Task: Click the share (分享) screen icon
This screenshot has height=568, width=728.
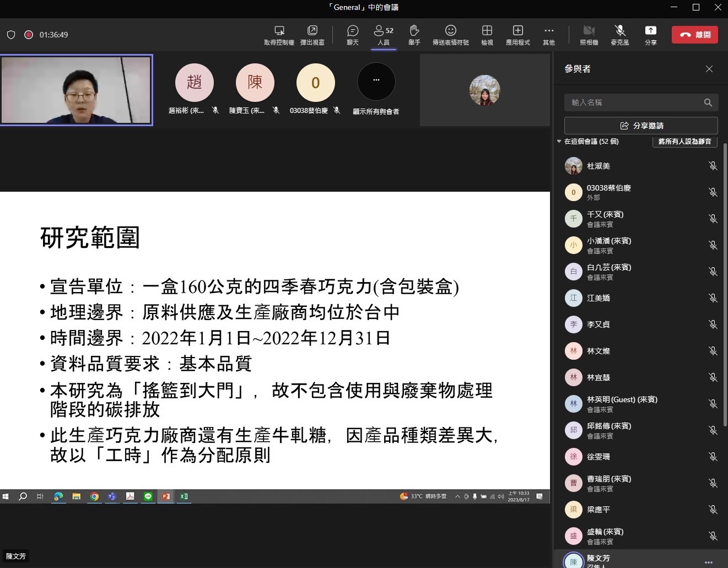Action: click(650, 35)
